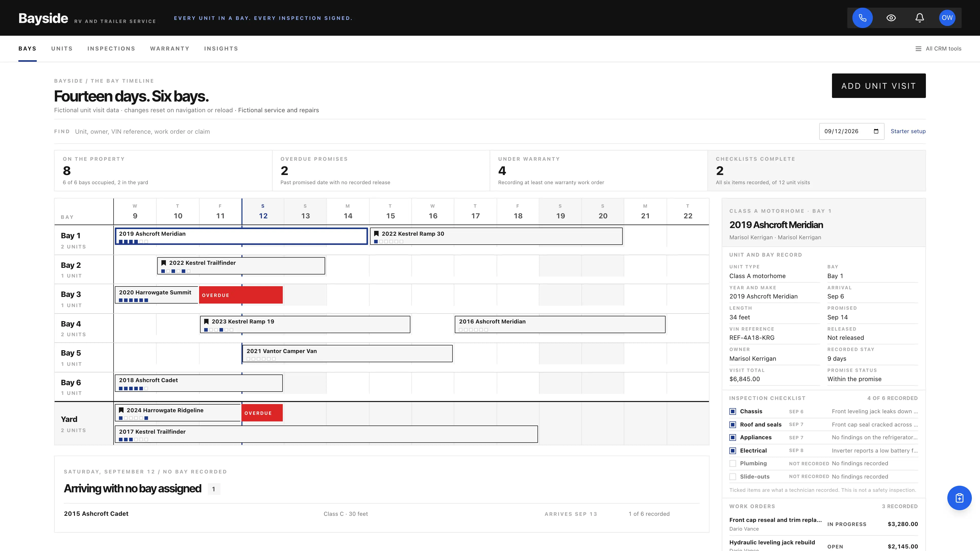Click the Overdue Promises summary card

tap(381, 170)
